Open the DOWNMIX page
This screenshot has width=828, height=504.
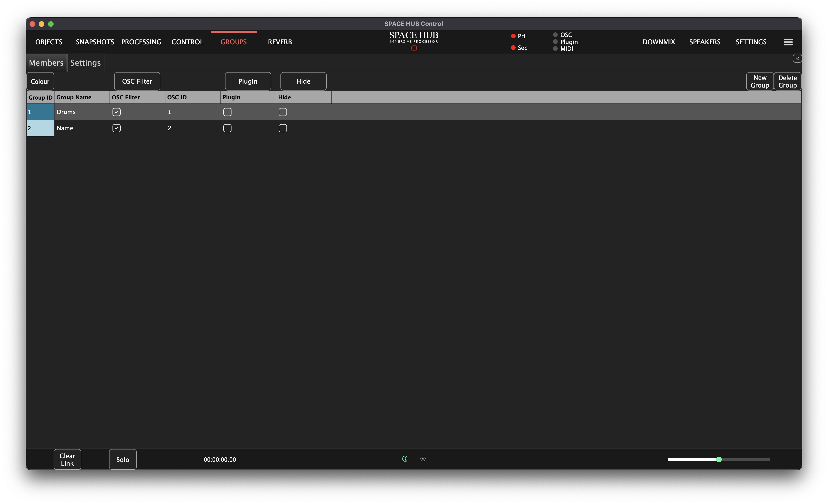point(659,42)
